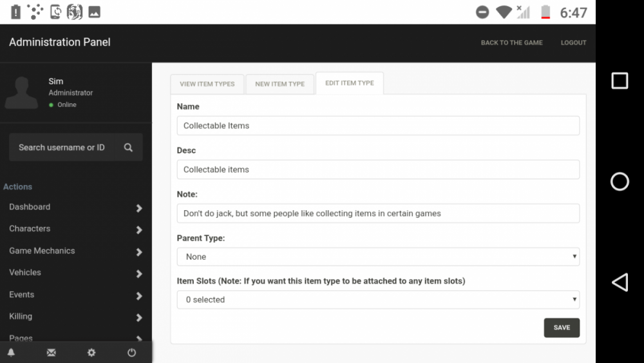Image resolution: width=644 pixels, height=363 pixels.
Task: Open the Parent Type dropdown
Action: tap(378, 257)
